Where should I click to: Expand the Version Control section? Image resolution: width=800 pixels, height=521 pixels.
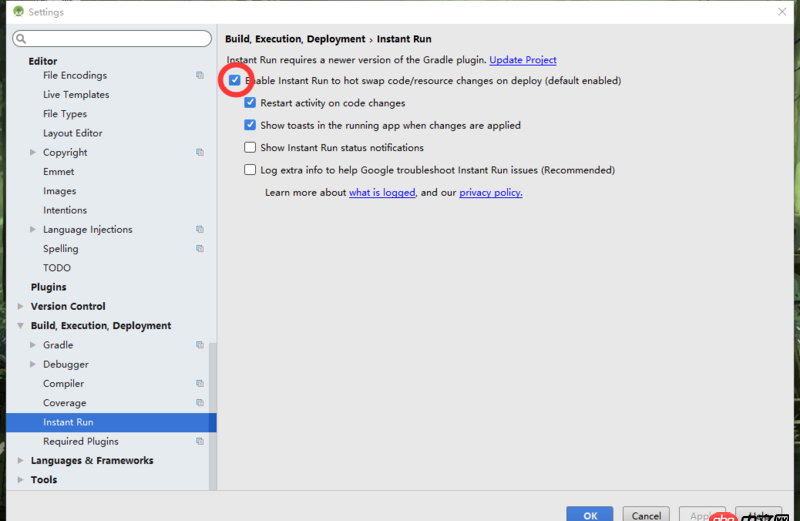pyautogui.click(x=20, y=306)
